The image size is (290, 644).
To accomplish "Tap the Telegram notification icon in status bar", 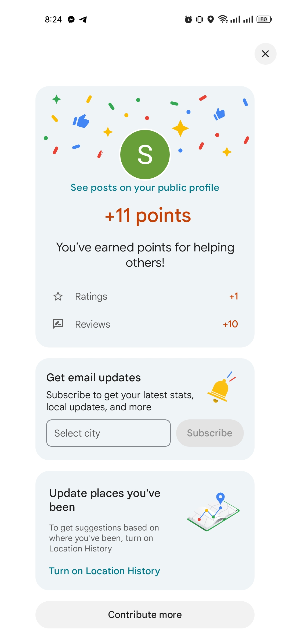I will [x=83, y=19].
